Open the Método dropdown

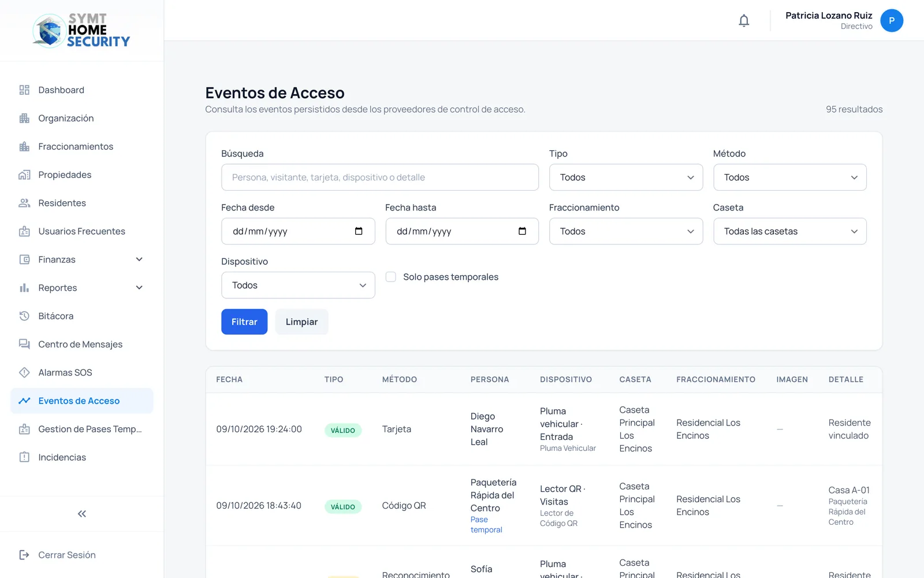click(790, 177)
